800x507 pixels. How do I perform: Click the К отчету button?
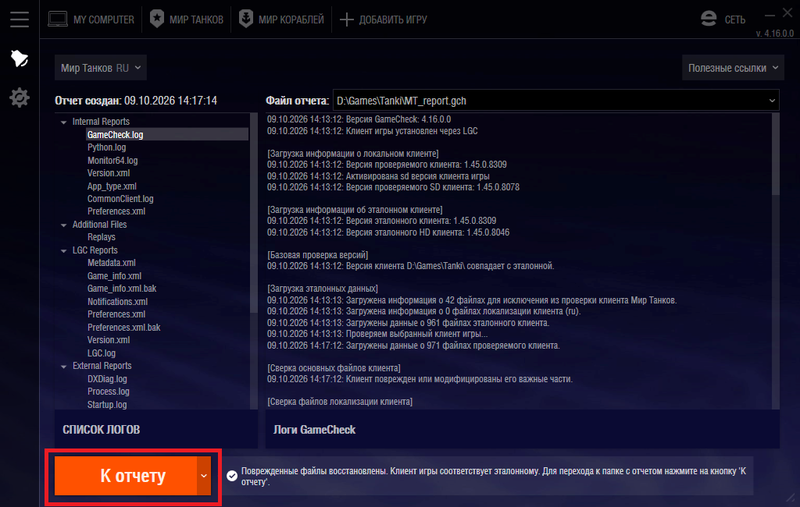(126, 475)
